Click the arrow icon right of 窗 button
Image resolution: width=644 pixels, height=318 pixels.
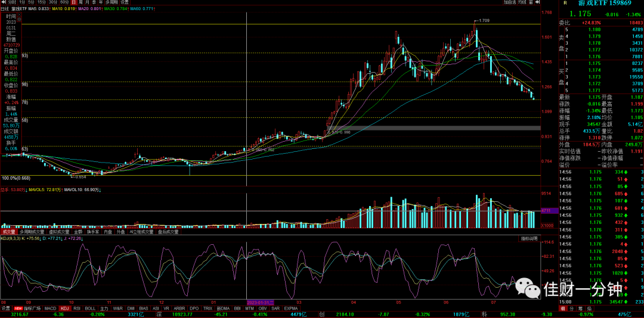tap(537, 2)
